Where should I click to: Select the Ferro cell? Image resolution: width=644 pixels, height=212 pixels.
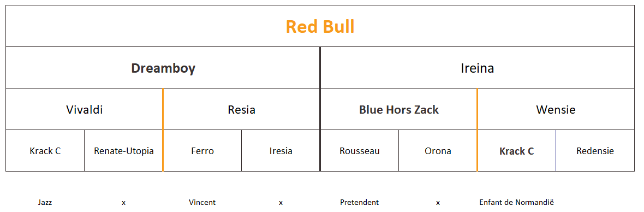point(202,151)
